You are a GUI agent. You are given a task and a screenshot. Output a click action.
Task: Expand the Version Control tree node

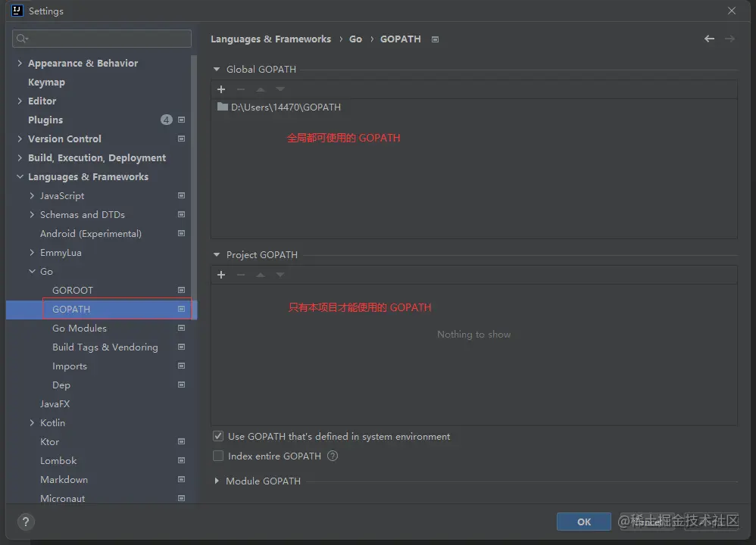tap(20, 139)
